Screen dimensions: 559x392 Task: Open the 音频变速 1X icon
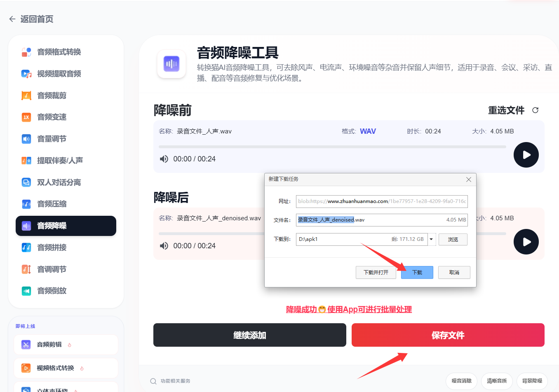(x=26, y=117)
